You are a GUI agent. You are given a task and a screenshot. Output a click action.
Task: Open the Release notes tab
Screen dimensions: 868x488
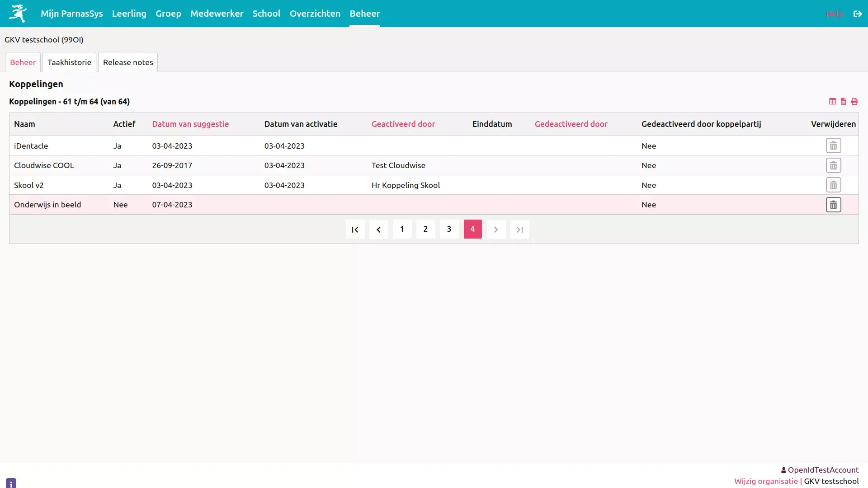coord(128,62)
